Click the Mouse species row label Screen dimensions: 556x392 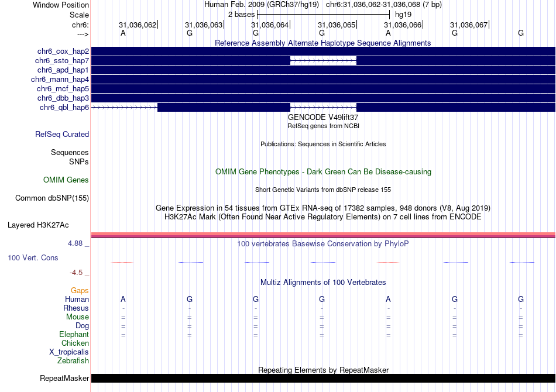(77, 317)
